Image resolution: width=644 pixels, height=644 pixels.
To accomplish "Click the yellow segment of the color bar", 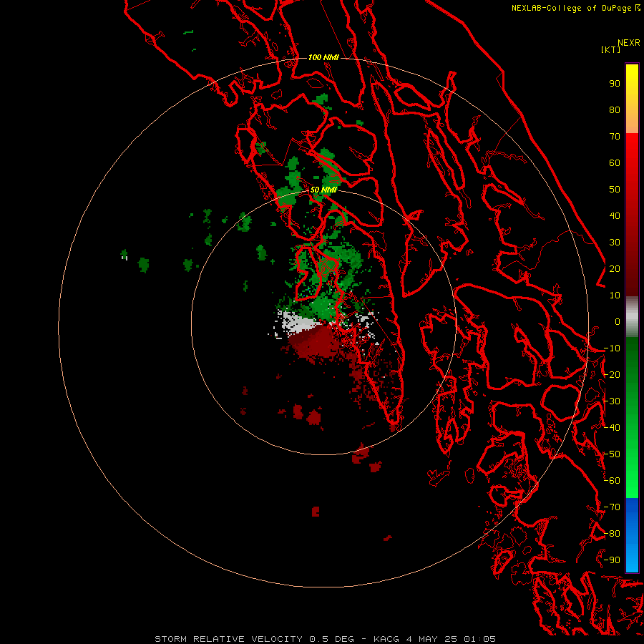I will [x=632, y=99].
